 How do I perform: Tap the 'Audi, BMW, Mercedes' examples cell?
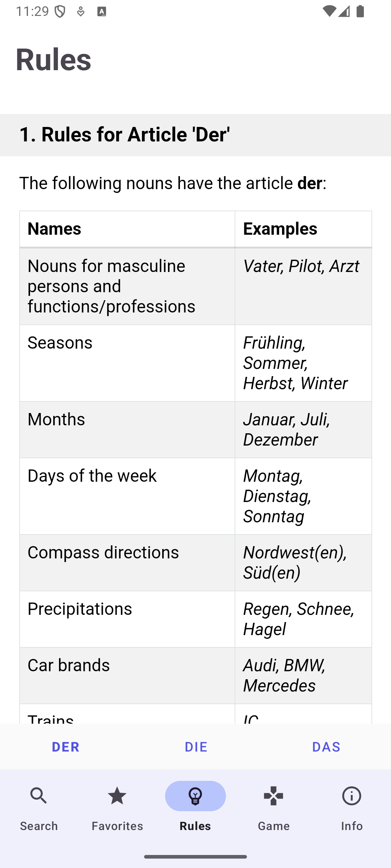[x=303, y=676]
